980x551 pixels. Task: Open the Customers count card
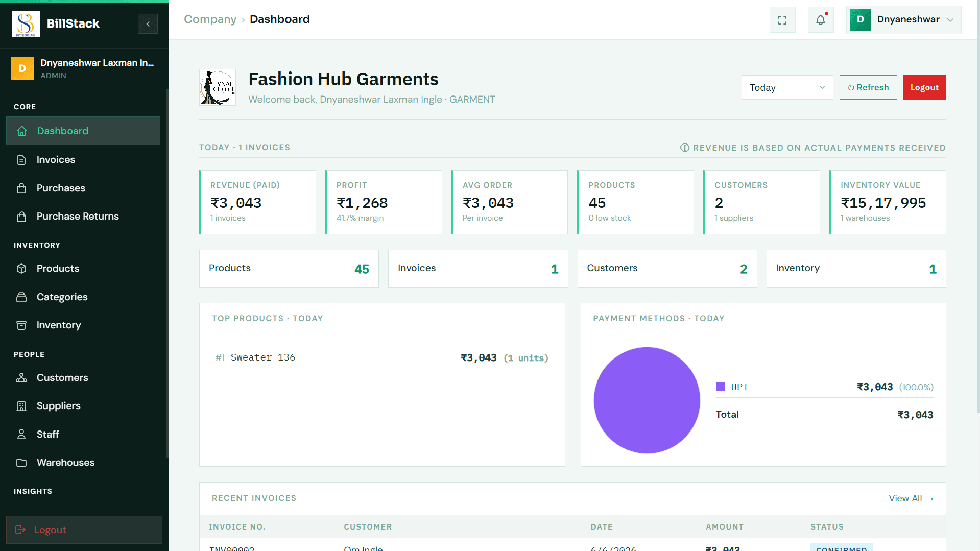(x=667, y=269)
